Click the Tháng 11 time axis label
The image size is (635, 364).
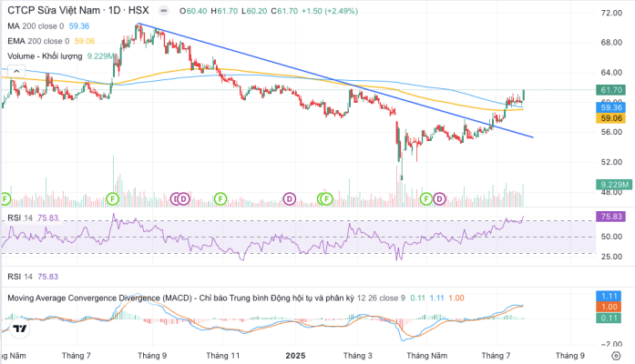click(222, 356)
